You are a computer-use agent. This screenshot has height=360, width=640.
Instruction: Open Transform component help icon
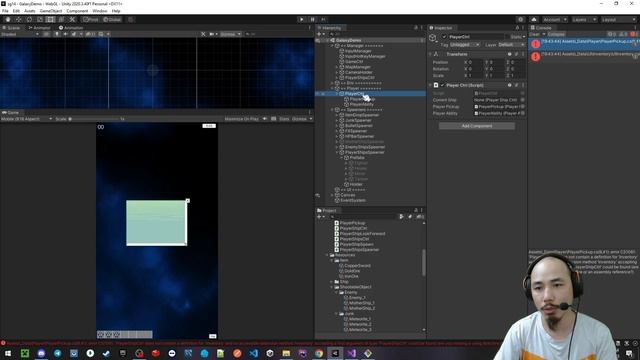(x=509, y=54)
